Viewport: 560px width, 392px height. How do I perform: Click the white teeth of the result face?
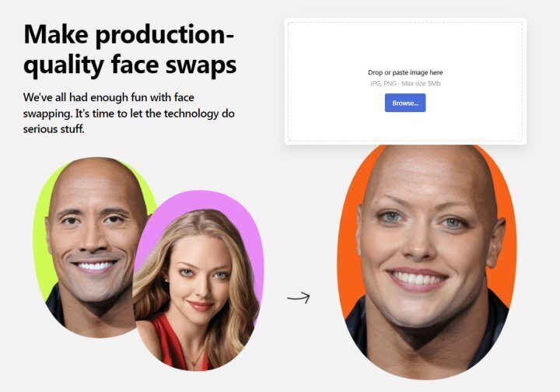(x=416, y=278)
